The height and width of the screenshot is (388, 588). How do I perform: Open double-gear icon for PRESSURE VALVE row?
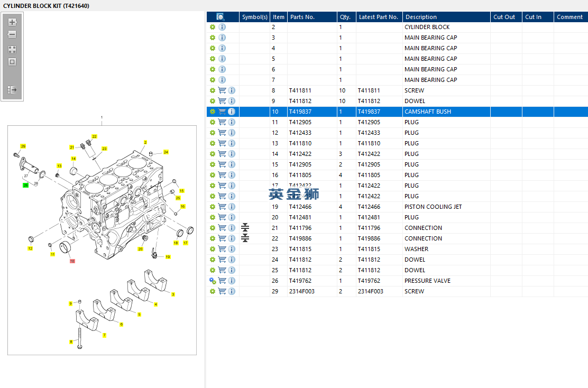[x=213, y=281]
